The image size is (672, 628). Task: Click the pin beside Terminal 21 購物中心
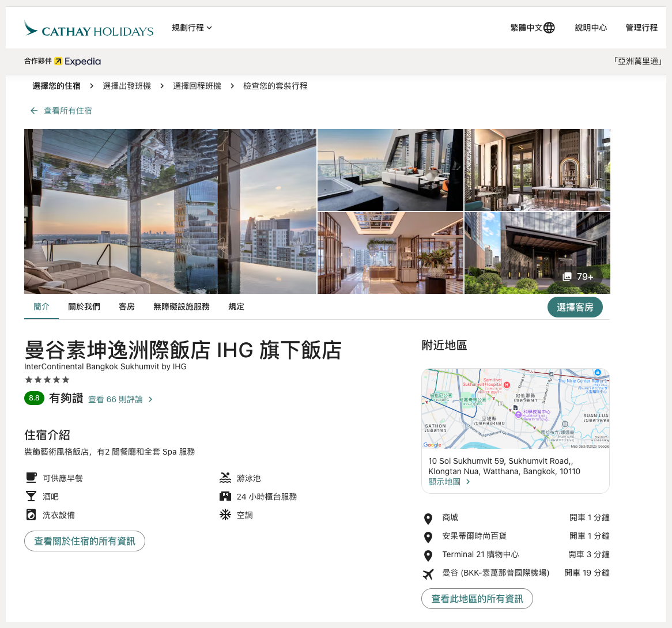pos(428,555)
